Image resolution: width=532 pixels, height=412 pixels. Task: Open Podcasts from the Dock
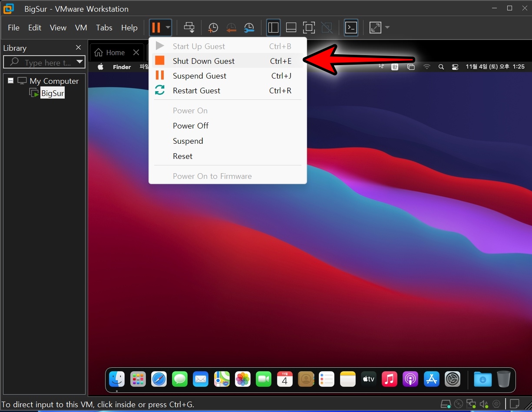click(410, 379)
